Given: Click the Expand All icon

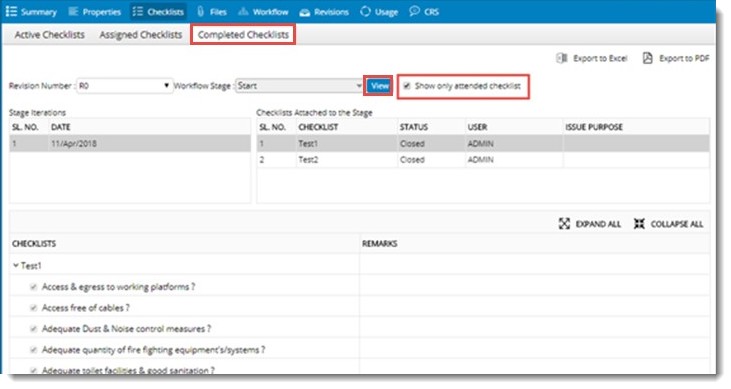Looking at the screenshot, I should pyautogui.click(x=564, y=224).
